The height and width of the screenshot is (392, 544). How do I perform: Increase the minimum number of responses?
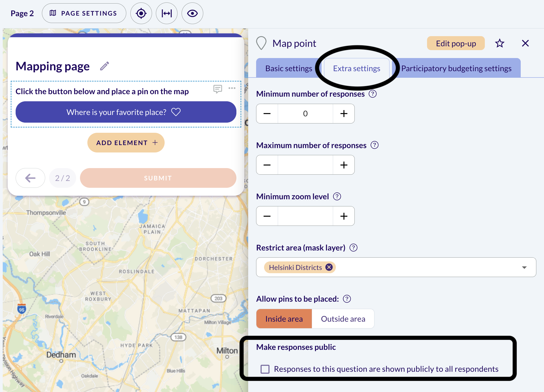(x=344, y=114)
